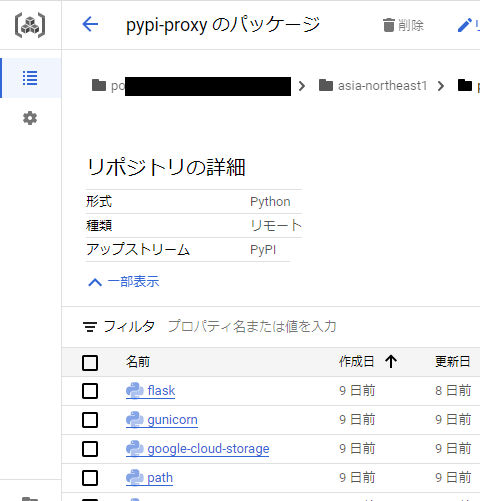480x501 pixels.
Task: Click the 形式 label
Action: click(x=99, y=202)
